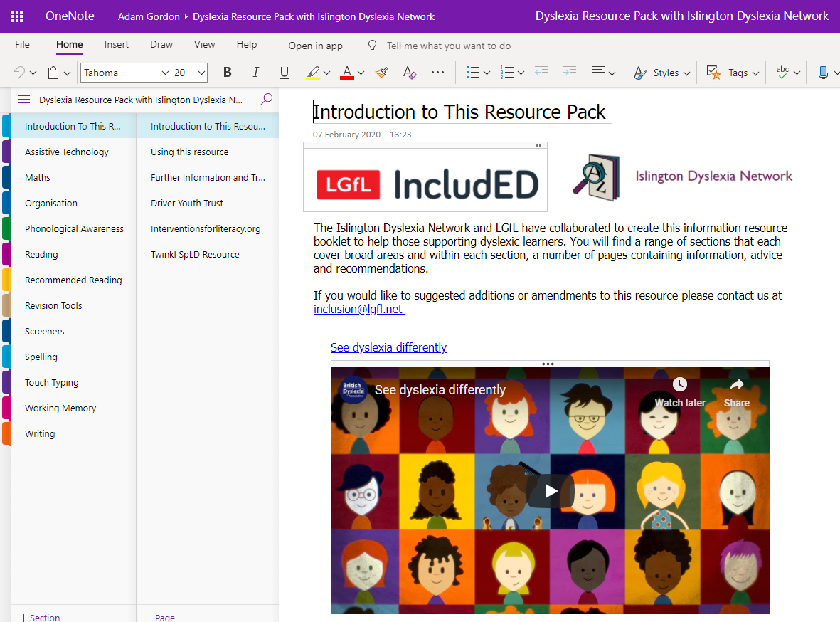The width and height of the screenshot is (840, 622).
Task: Run the spelling check abc icon
Action: click(x=782, y=73)
